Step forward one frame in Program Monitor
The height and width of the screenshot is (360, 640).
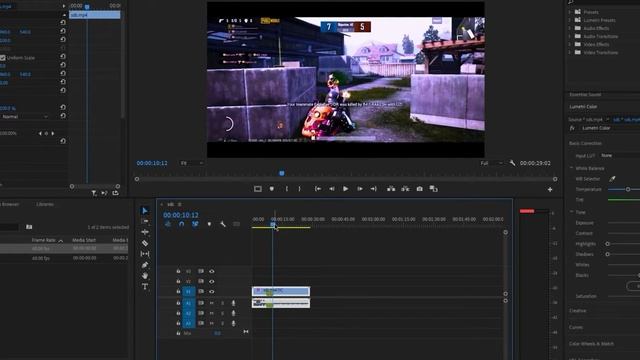[x=360, y=189]
